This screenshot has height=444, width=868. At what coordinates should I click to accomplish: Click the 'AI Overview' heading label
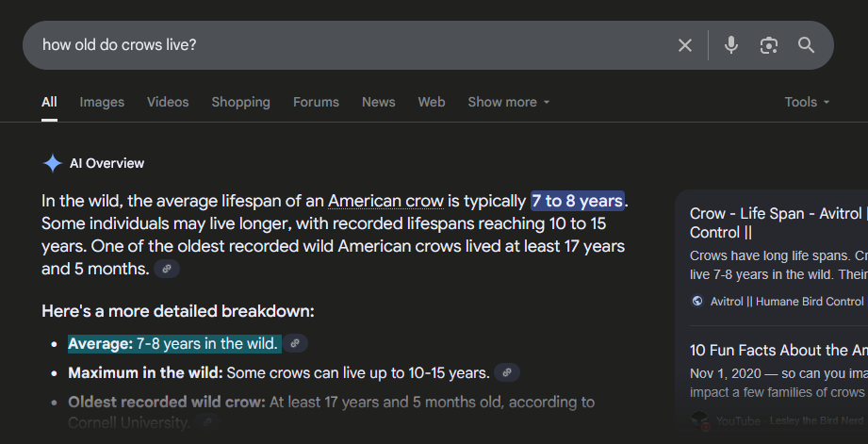coord(106,163)
